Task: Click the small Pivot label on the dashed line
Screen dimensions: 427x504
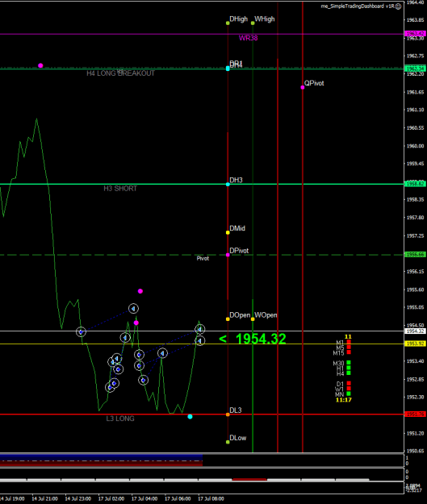Action: point(203,258)
